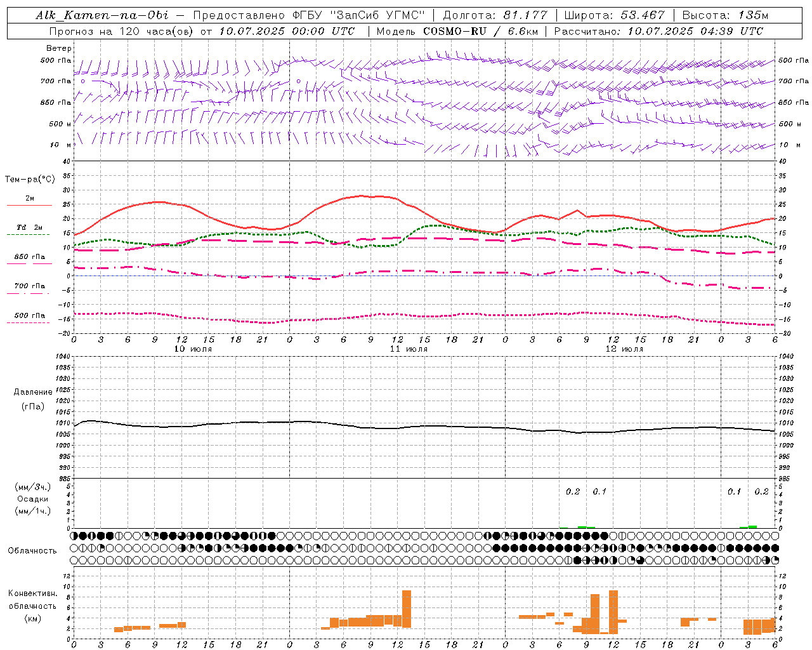Select the Долгота: 81.177 header value
812x650 pixels.
[x=495, y=15]
